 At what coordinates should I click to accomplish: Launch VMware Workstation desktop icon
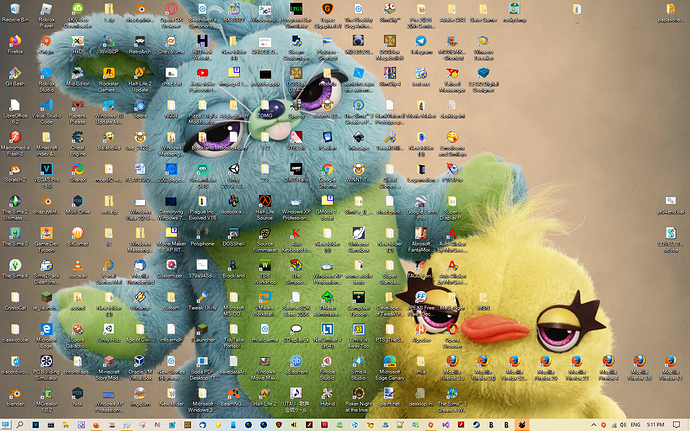click(x=264, y=305)
